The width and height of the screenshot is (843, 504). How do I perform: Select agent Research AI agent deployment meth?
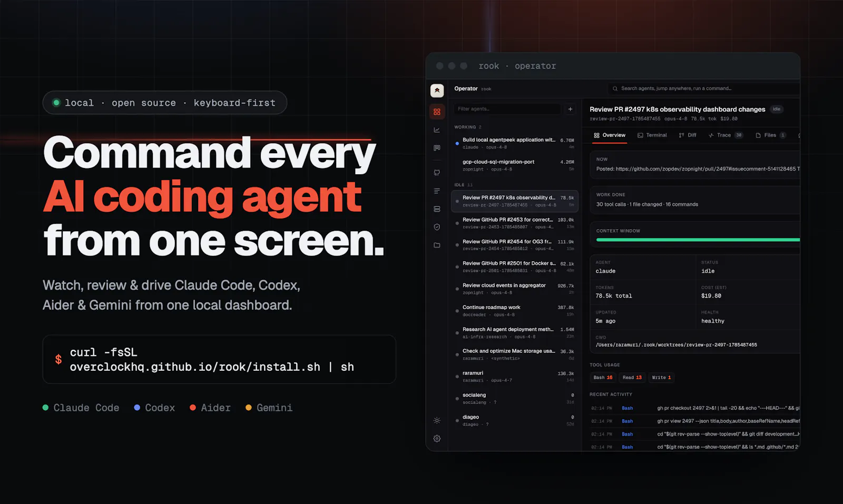515,333
